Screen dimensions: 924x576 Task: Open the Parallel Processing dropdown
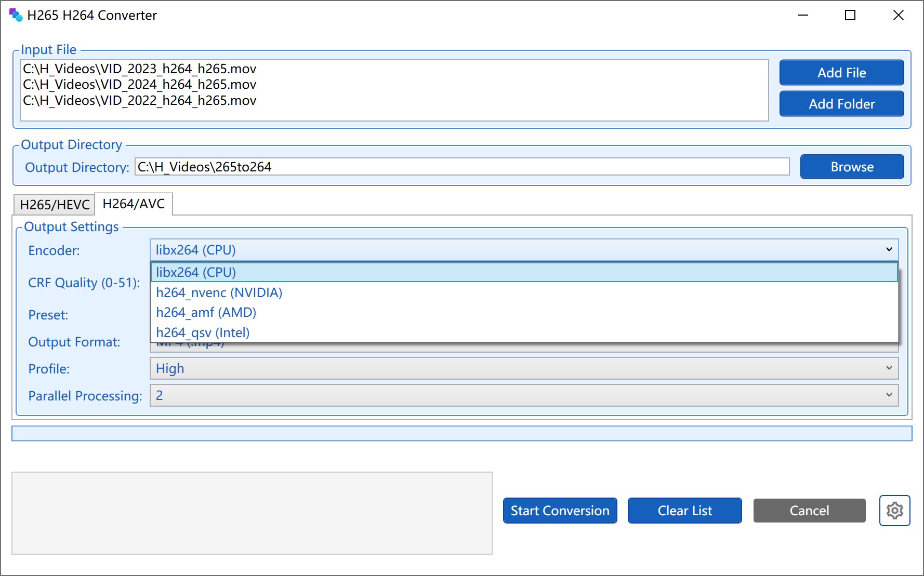pos(524,395)
